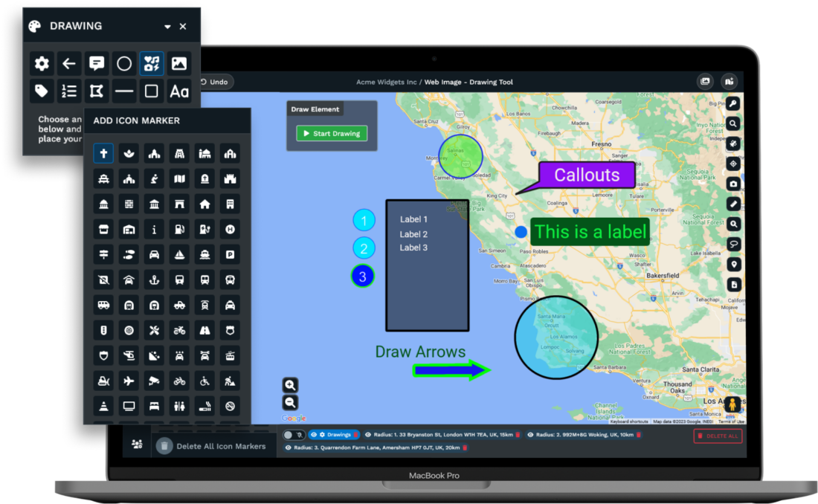
Task: Flip the toggle switch in bottom bar
Action: click(x=293, y=435)
